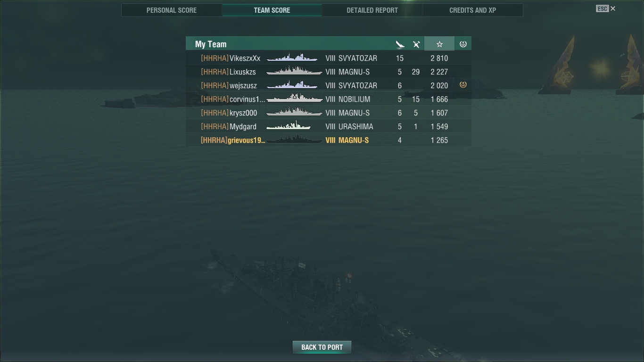
Task: Click corvinus1's Nobilium ship silhouette
Action: point(295,99)
